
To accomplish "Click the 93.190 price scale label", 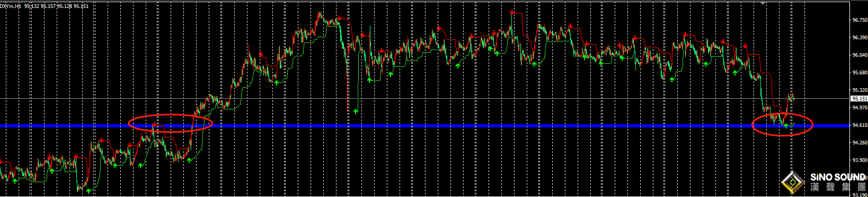I will coord(860,195).
